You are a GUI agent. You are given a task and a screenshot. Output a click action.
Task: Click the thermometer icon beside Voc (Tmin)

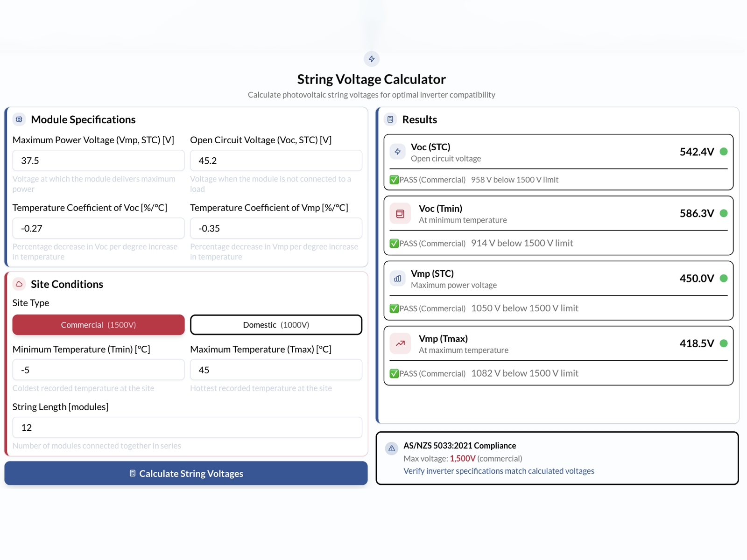pos(400,213)
